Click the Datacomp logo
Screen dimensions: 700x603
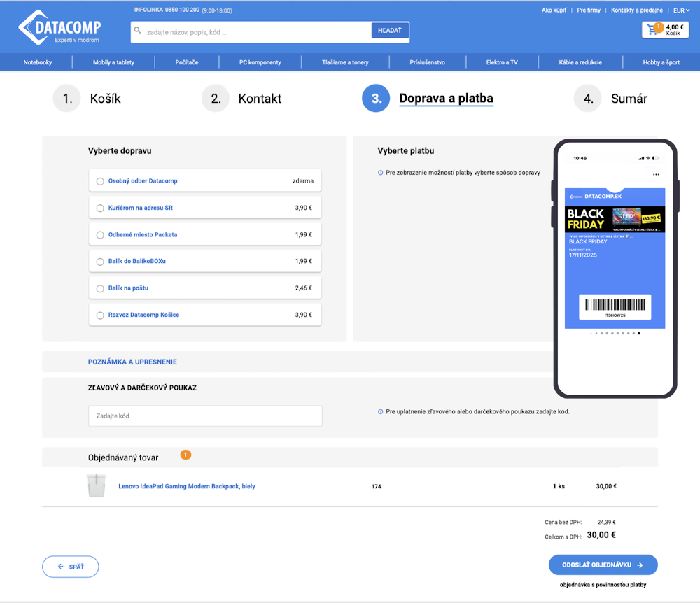(59, 29)
